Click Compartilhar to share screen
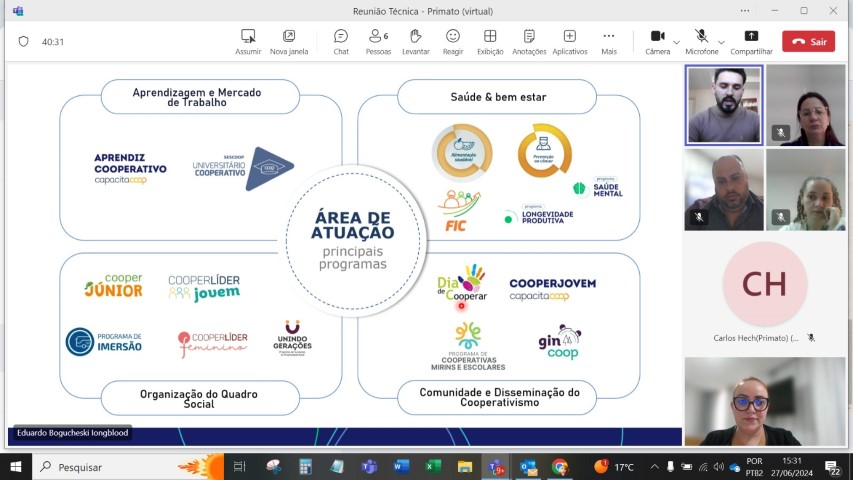The image size is (853, 480). click(751, 42)
